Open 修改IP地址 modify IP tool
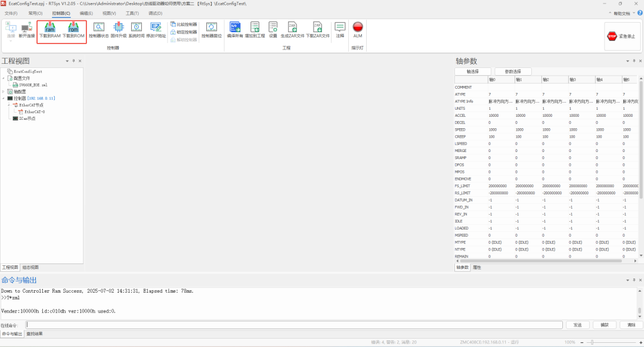Viewport: 644px width, 347px height. pyautogui.click(x=156, y=30)
